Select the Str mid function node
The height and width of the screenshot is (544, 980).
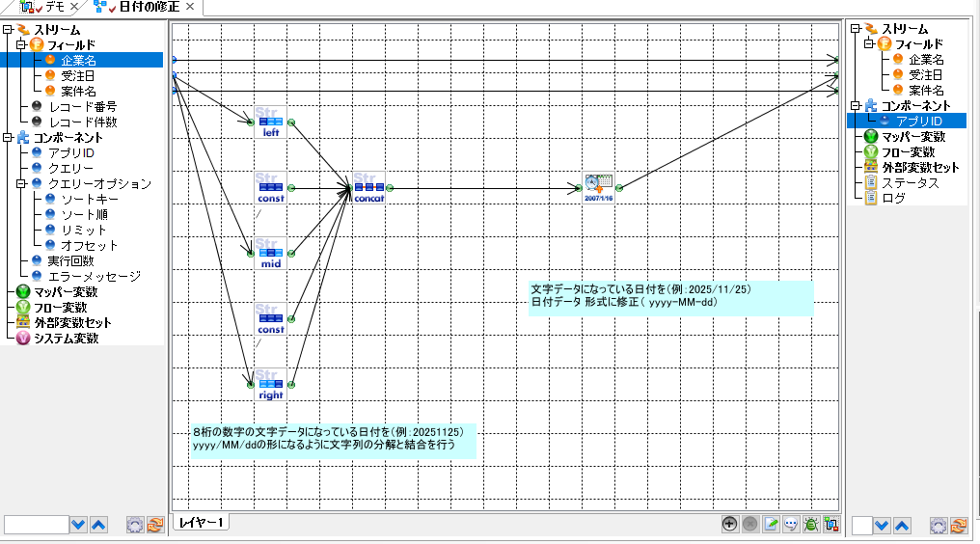point(270,253)
